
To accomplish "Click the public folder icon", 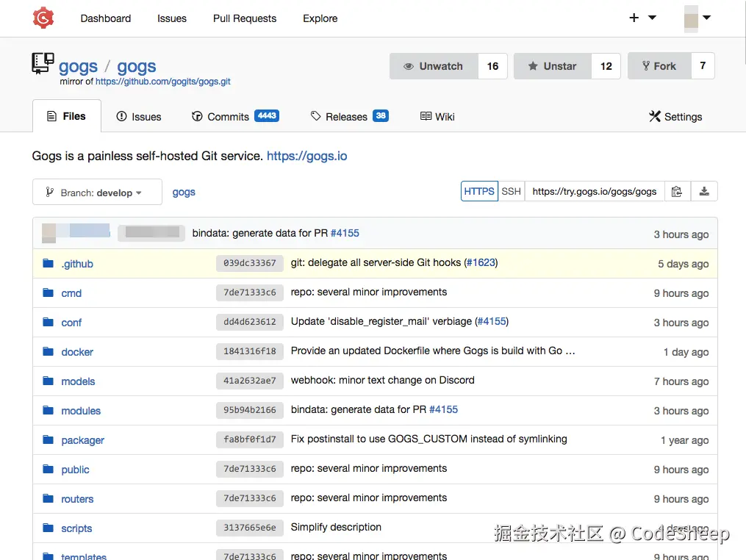I will point(48,469).
